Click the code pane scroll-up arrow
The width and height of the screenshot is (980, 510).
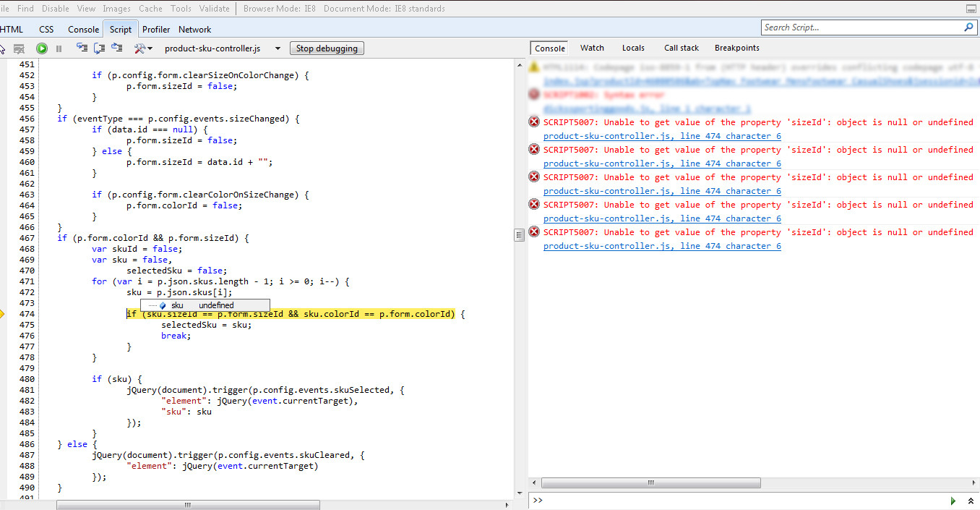click(519, 64)
